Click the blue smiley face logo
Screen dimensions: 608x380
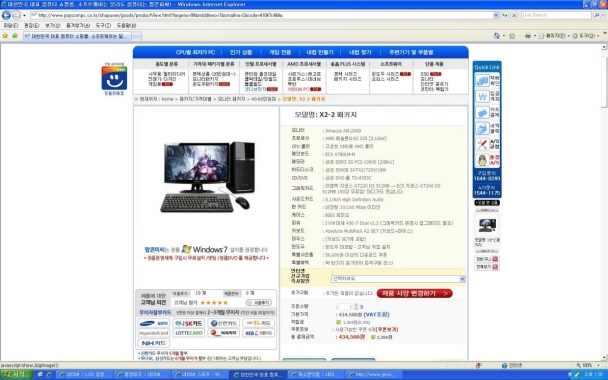114,79
